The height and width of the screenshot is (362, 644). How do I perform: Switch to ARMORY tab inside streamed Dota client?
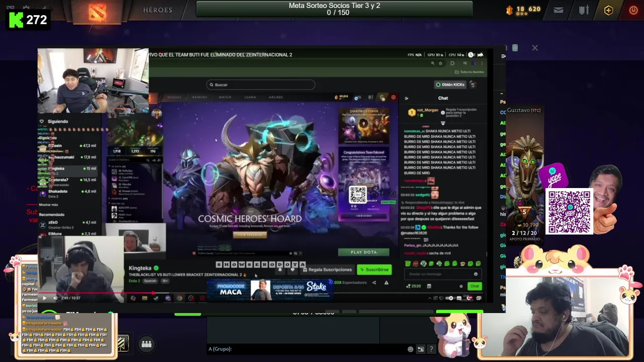pyautogui.click(x=200, y=97)
